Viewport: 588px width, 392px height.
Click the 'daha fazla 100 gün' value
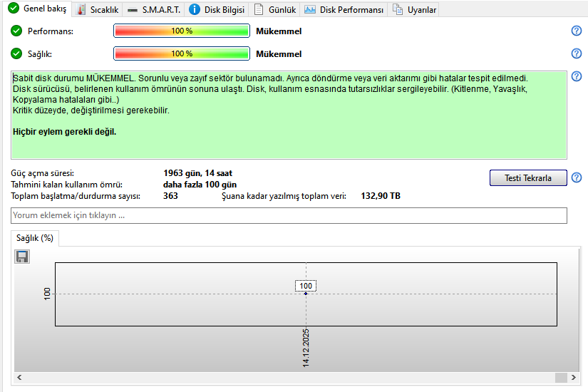point(200,185)
